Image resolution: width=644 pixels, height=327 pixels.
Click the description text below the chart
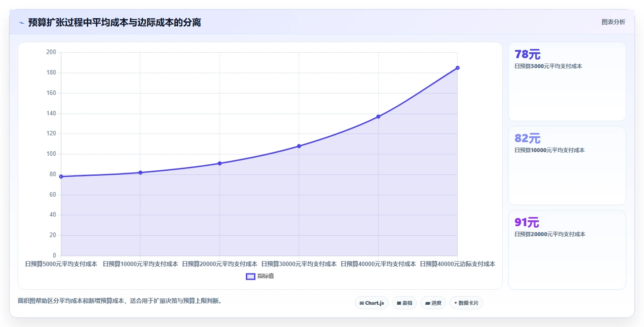(x=120, y=301)
